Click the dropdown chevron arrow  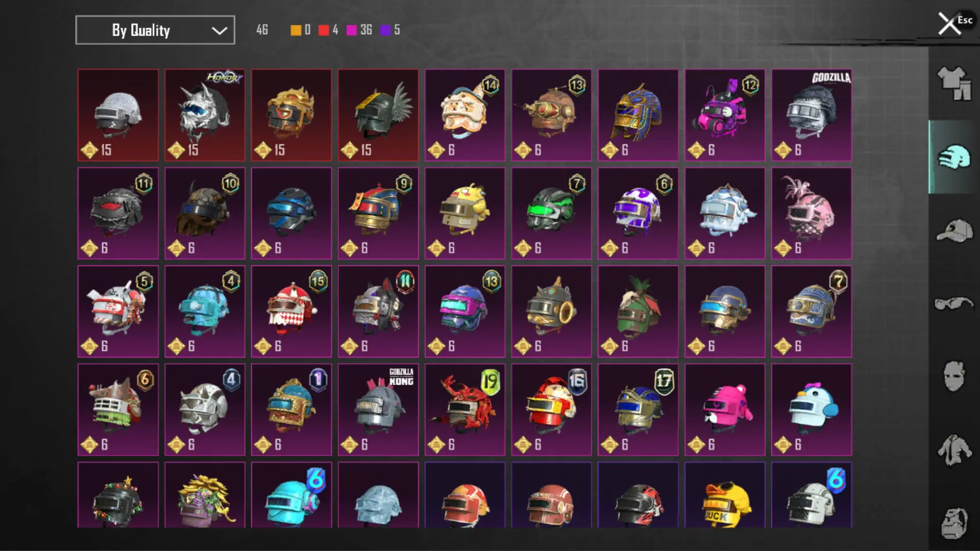(219, 31)
